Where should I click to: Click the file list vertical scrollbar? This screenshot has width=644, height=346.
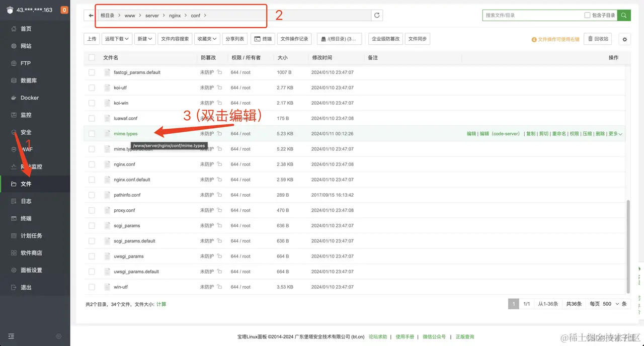pos(628,246)
